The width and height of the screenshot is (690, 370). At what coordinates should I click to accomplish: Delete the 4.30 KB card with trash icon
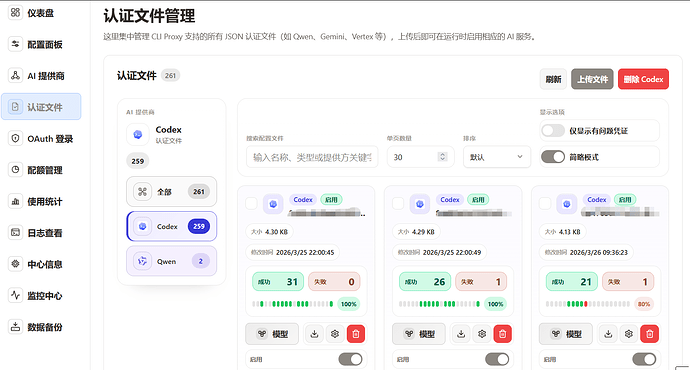pyautogui.click(x=356, y=334)
